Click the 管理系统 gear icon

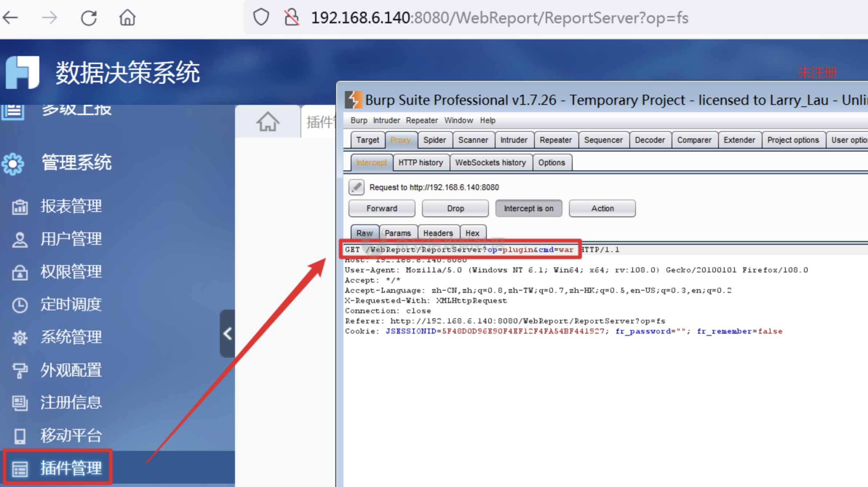click(x=13, y=164)
